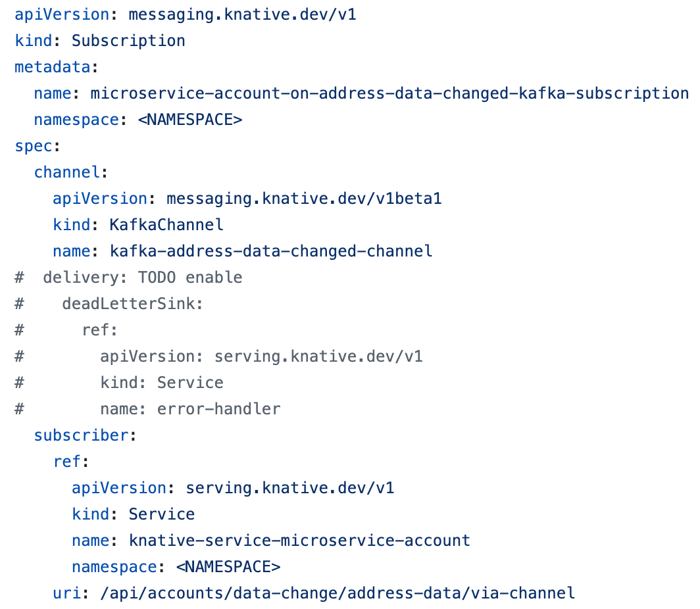Click the "messaging.knative.dev/v1beta1" apiVersion value

click(304, 199)
